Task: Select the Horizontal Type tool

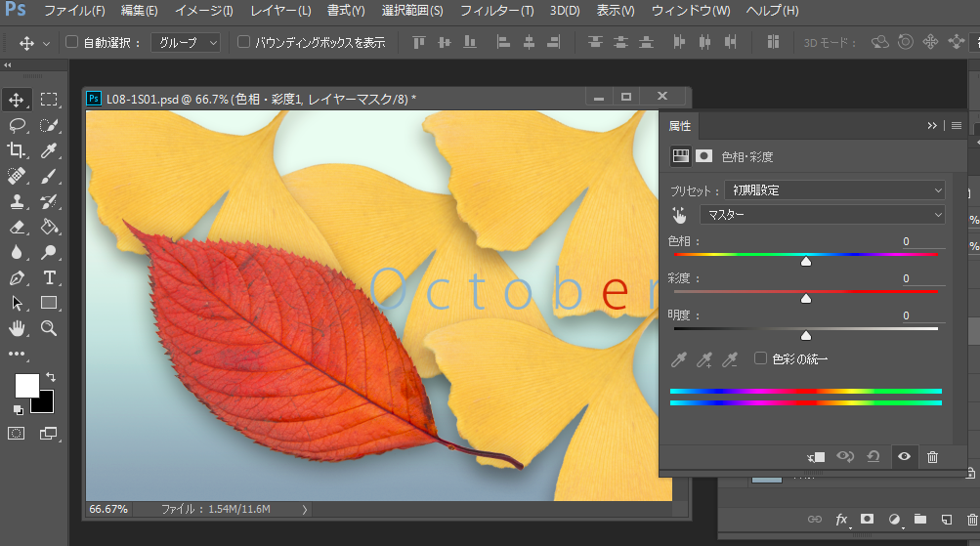Action: (x=49, y=277)
